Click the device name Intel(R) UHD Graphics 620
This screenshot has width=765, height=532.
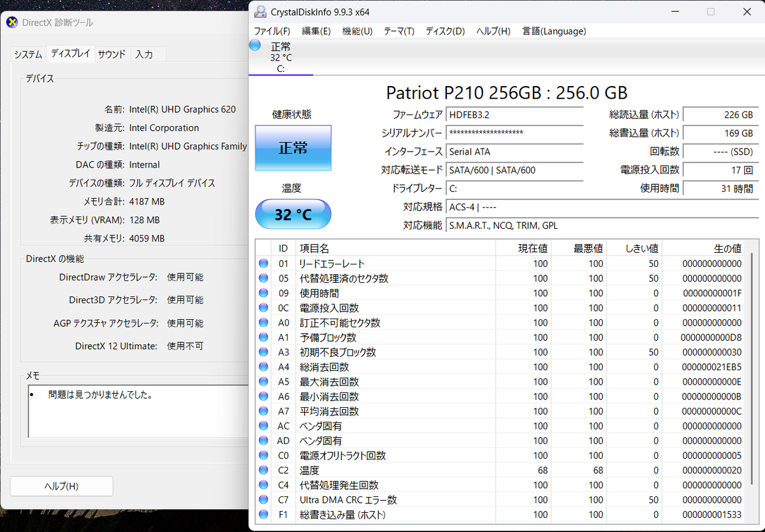(x=182, y=109)
